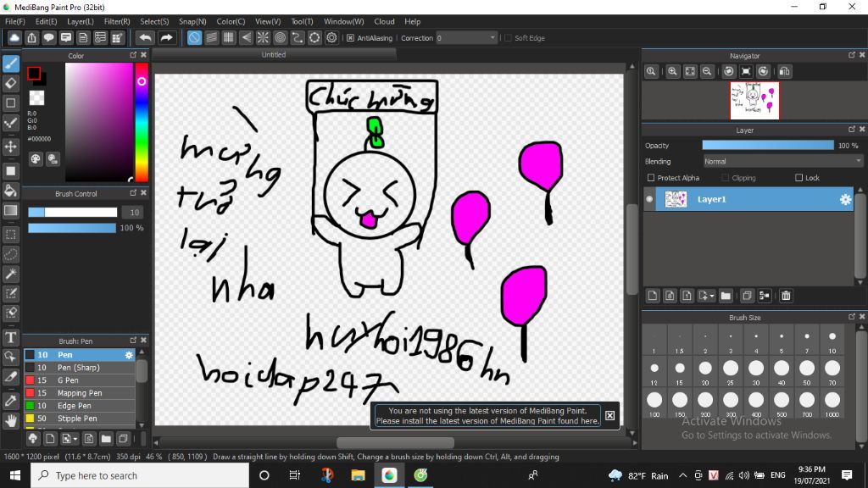Toggle the Soft Edge checkbox

(508, 37)
